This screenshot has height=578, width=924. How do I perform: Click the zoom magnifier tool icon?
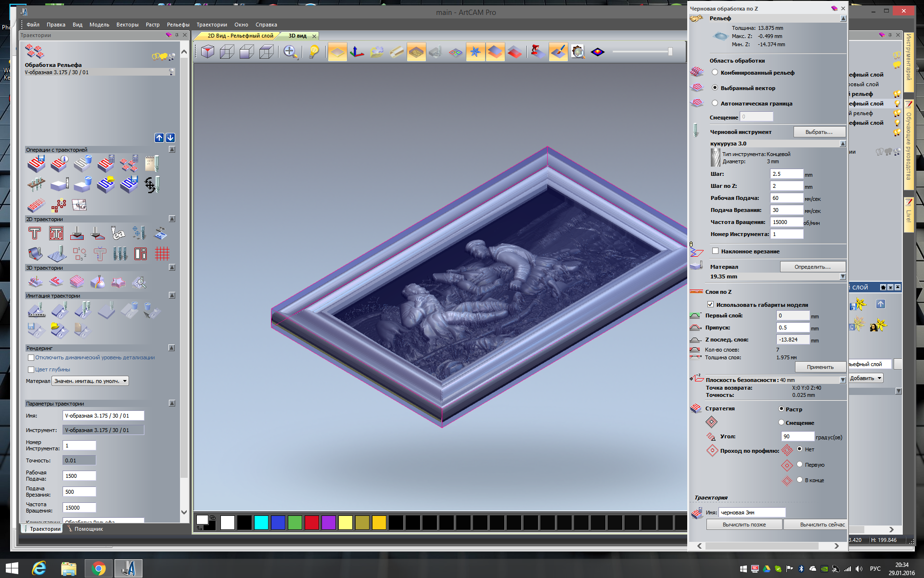click(290, 52)
